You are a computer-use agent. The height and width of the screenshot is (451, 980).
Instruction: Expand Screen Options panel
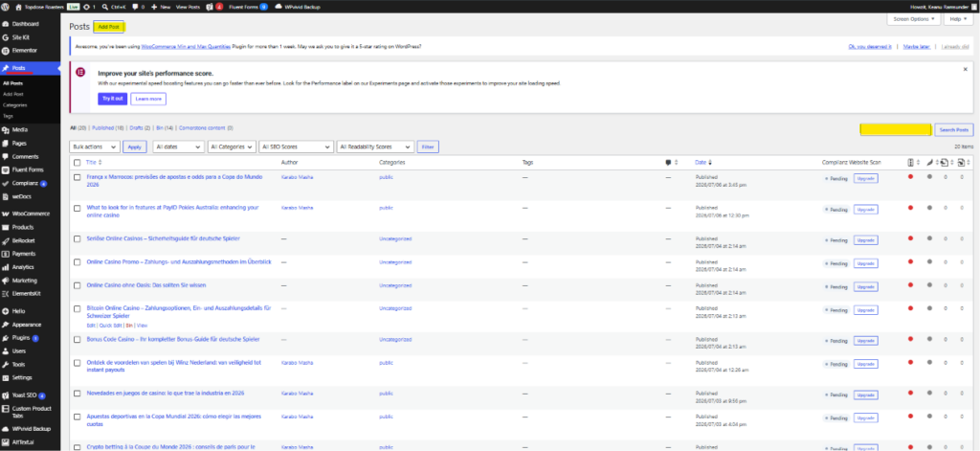pos(913,19)
